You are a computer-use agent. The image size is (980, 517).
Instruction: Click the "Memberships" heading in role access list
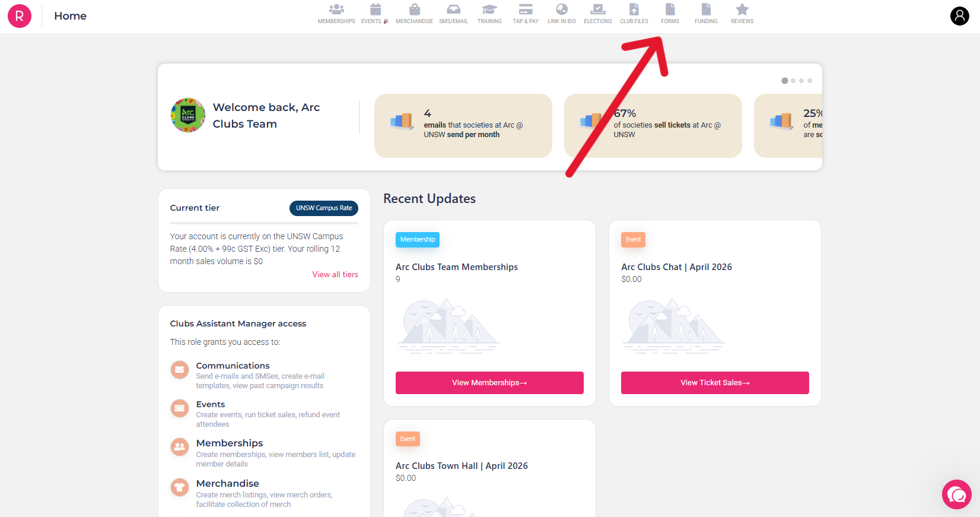(x=230, y=443)
